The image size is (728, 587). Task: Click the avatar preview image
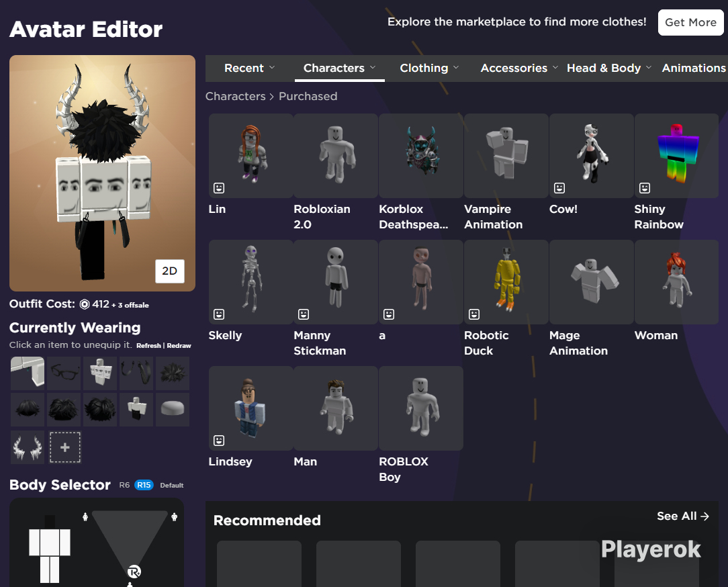102,173
